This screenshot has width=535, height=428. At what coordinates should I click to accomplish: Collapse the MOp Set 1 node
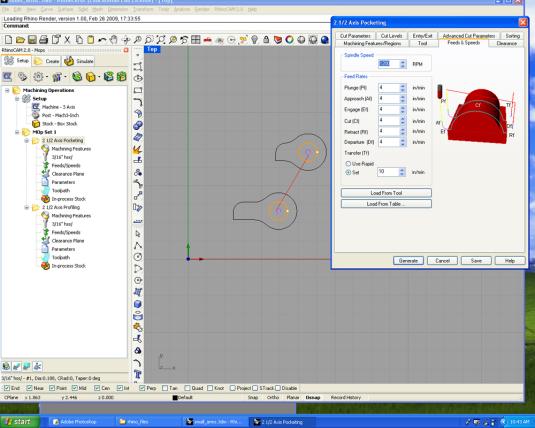coord(17,132)
